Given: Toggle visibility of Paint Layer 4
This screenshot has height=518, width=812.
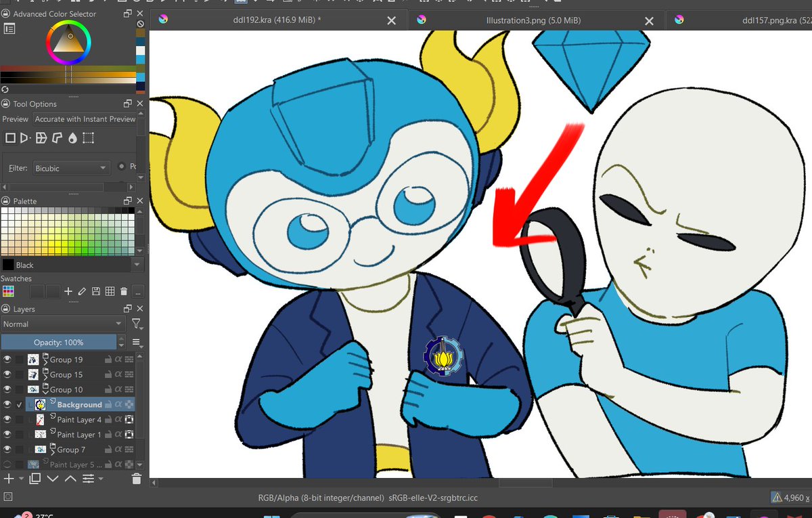Looking at the screenshot, I should point(7,419).
